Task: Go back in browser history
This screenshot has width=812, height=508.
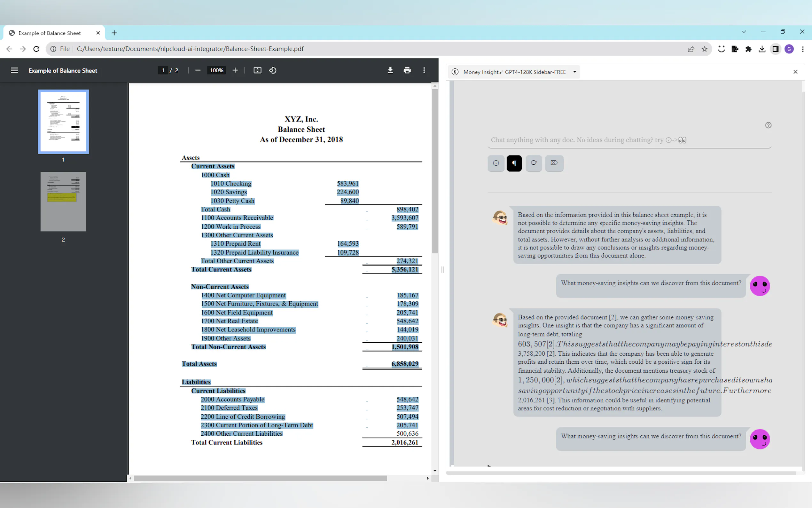Action: click(x=9, y=49)
